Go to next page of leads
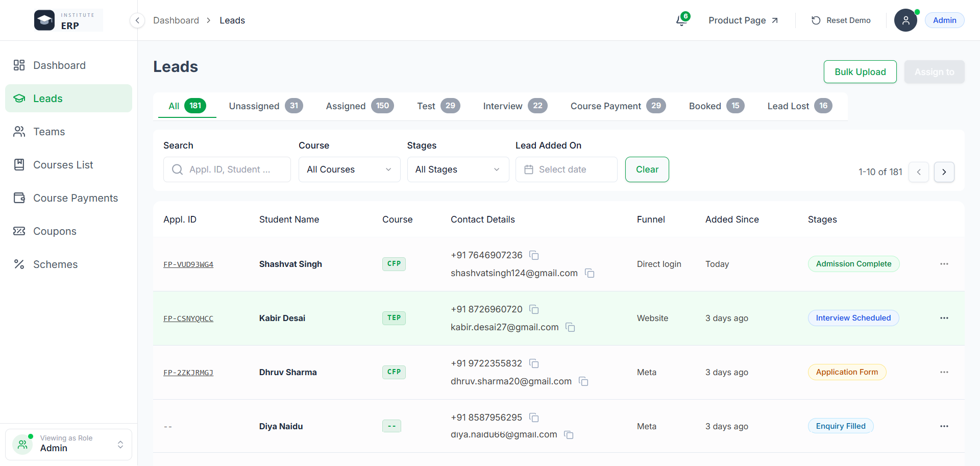 944,172
